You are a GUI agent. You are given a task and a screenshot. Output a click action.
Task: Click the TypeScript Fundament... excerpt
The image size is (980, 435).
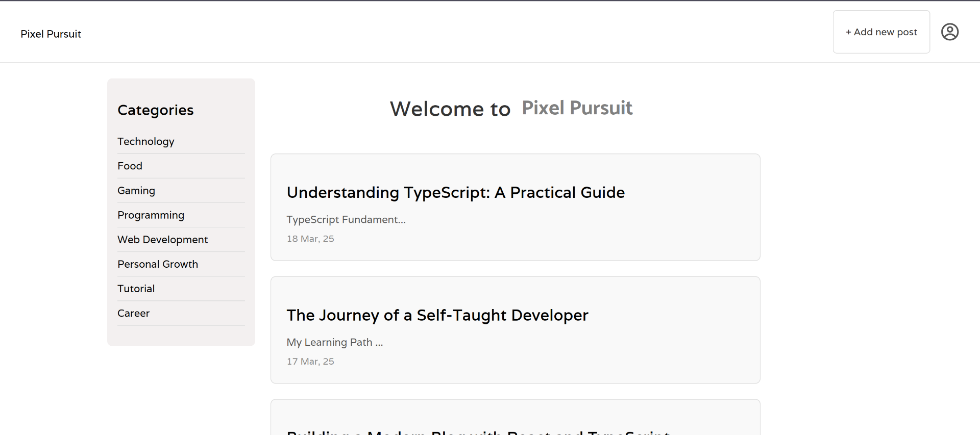click(x=346, y=220)
